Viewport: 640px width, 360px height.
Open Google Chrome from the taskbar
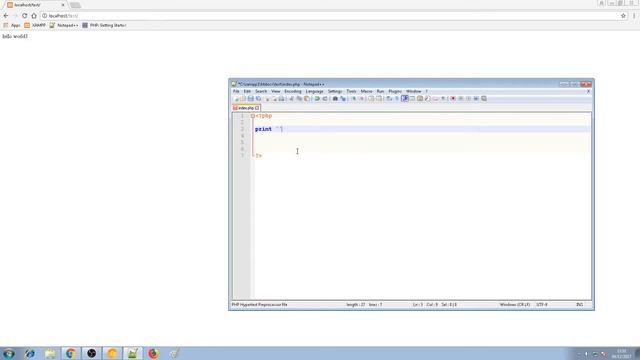tap(71, 353)
